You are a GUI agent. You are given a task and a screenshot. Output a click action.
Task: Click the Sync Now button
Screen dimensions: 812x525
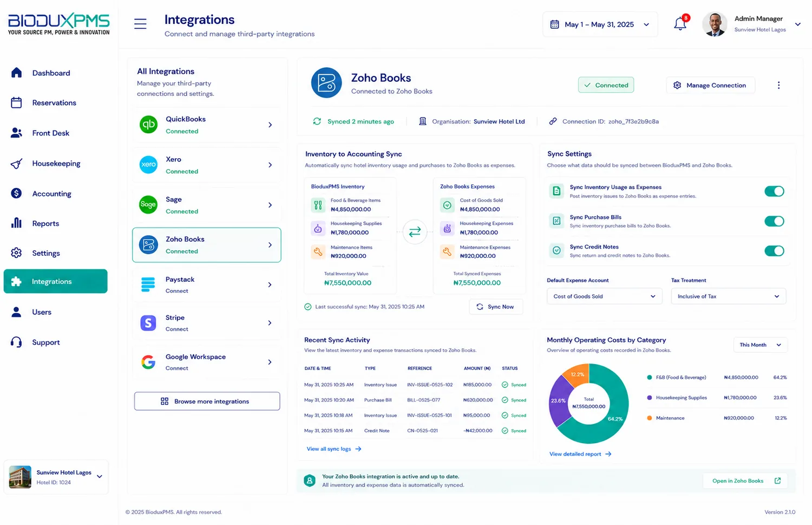pos(496,307)
